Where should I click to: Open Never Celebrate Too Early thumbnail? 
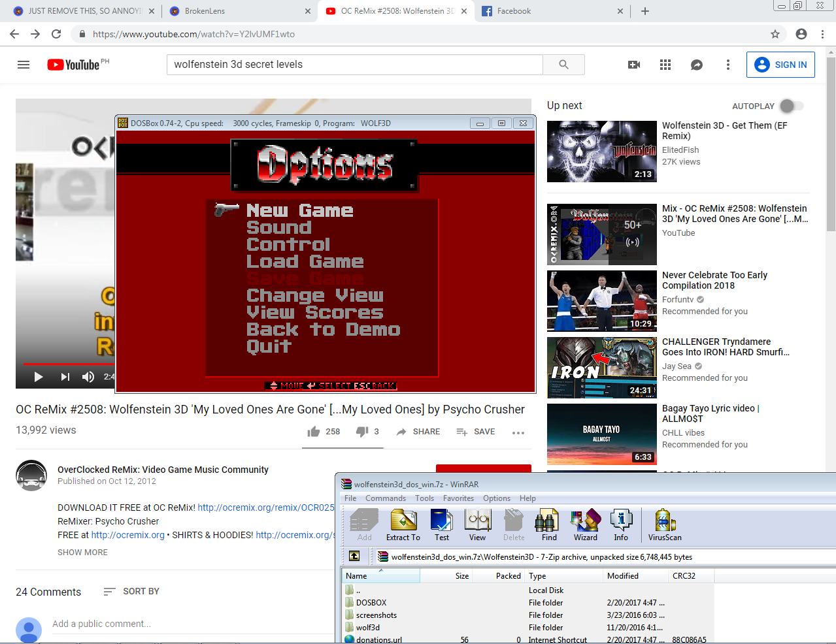click(x=602, y=301)
